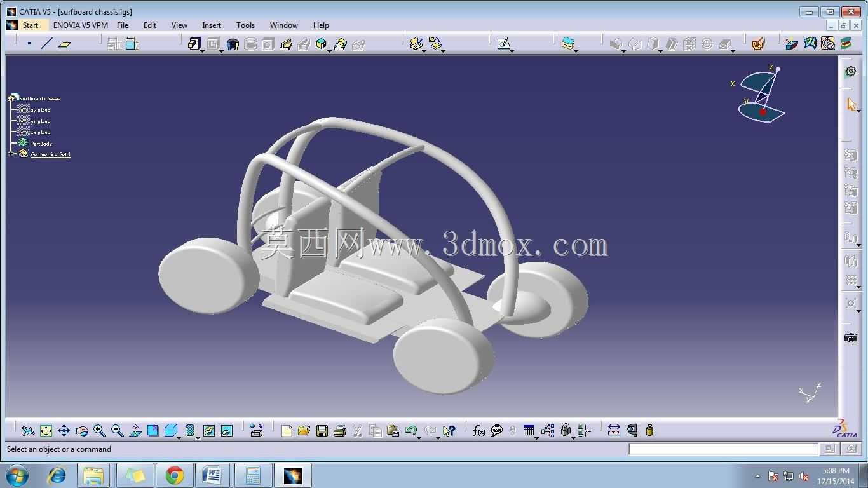The height and width of the screenshot is (488, 868).
Task: Click the Undo arrow icon
Action: pos(410,431)
